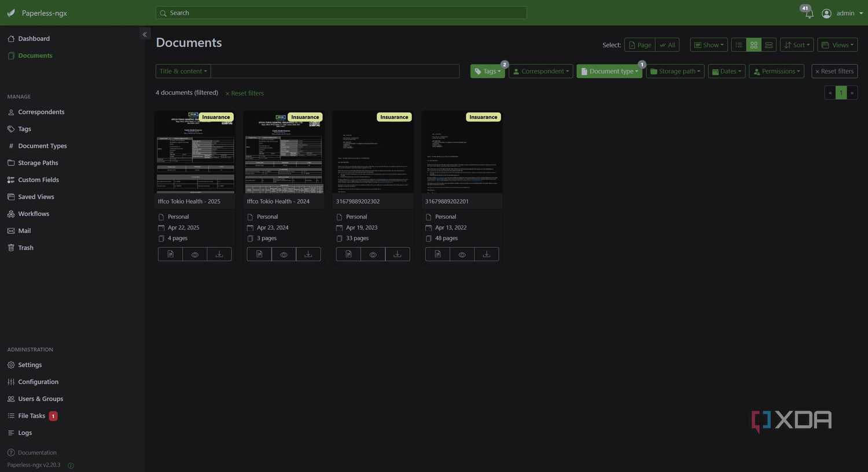This screenshot has height=472, width=868.
Task: Open Users & Groups
Action: 41,399
